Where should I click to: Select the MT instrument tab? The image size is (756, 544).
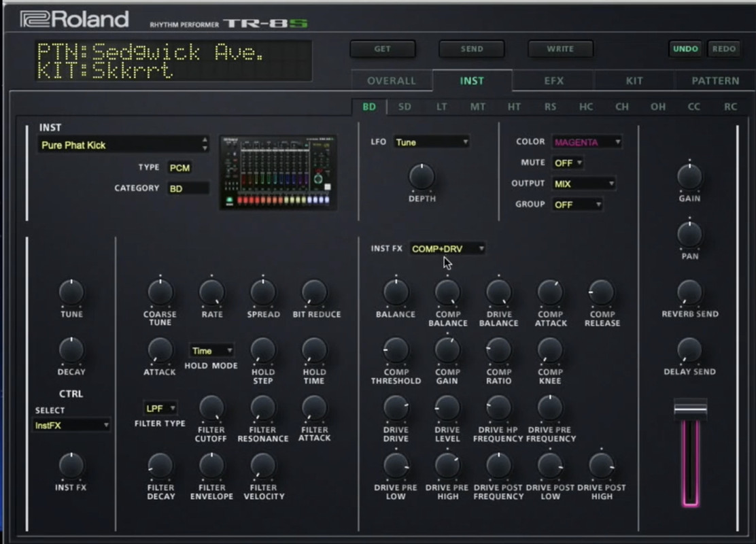pyautogui.click(x=477, y=107)
